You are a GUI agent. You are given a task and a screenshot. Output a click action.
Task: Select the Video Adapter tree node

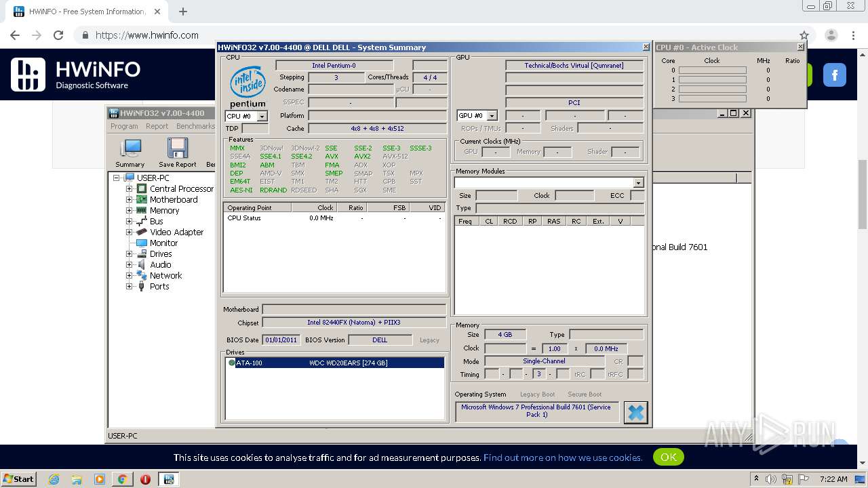[176, 232]
